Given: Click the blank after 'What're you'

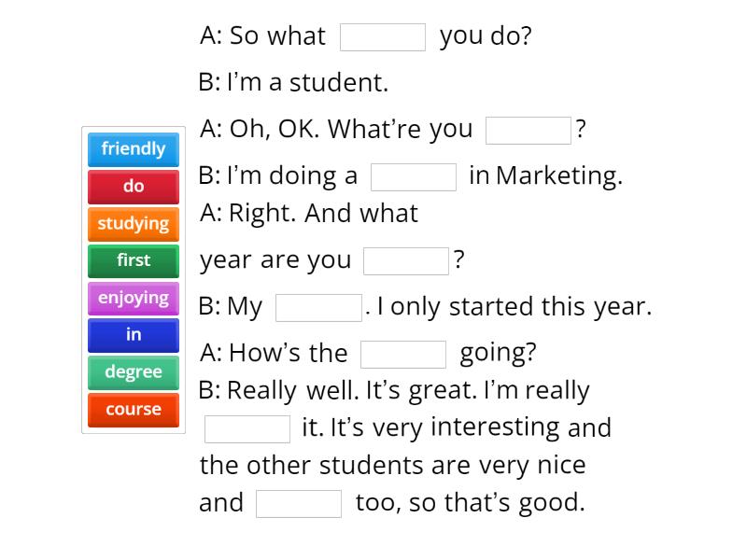Looking at the screenshot, I should (x=529, y=130).
